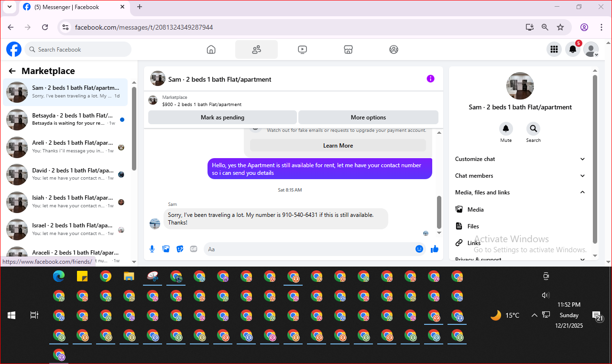The width and height of the screenshot is (612, 364).
Task: Open the Israel conversation
Action: [66, 229]
